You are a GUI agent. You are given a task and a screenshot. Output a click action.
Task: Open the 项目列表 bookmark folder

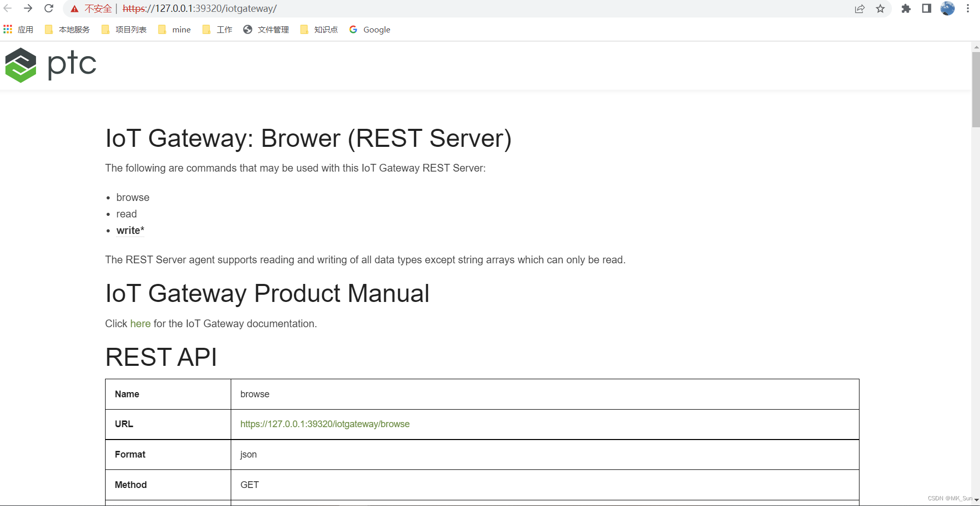click(124, 30)
